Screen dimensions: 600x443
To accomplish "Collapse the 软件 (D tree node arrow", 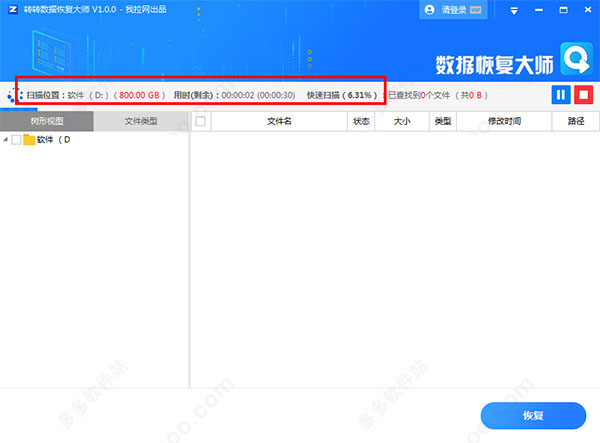I will pos(5,140).
